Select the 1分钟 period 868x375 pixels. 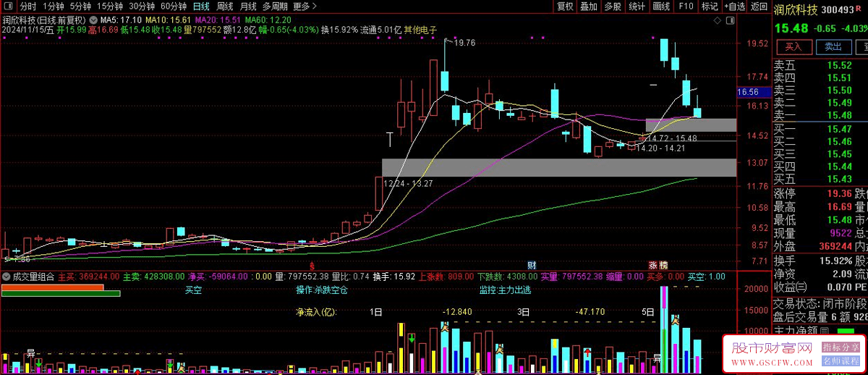point(54,7)
